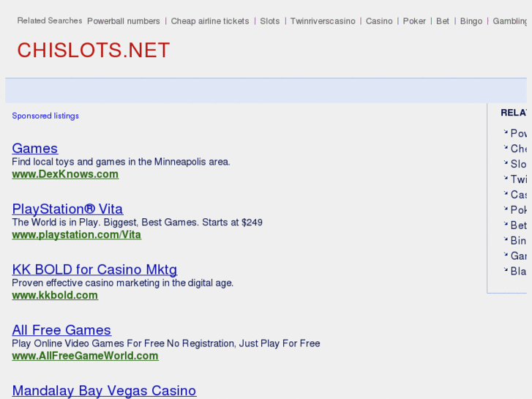Open the sidebar Bin related link
The image size is (532, 399).
(518, 240)
